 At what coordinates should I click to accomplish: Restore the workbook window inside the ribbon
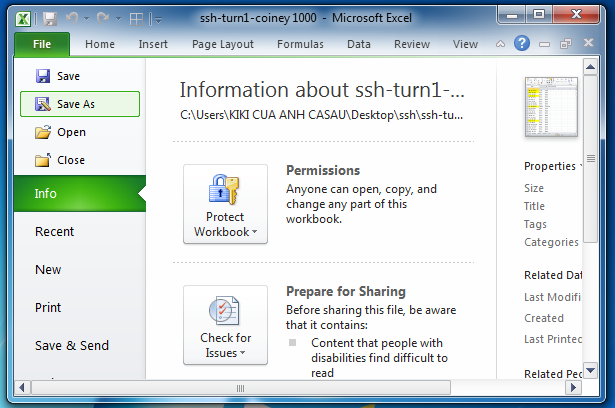(x=566, y=44)
